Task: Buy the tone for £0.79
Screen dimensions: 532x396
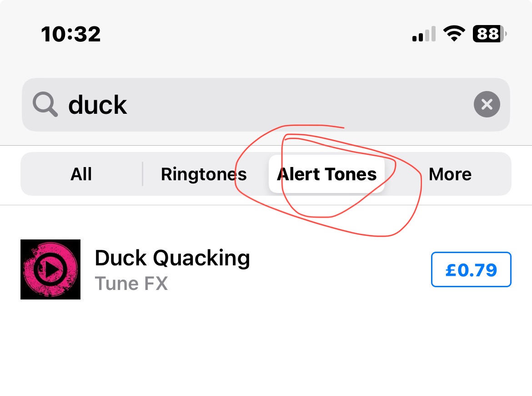Action: [x=471, y=270]
